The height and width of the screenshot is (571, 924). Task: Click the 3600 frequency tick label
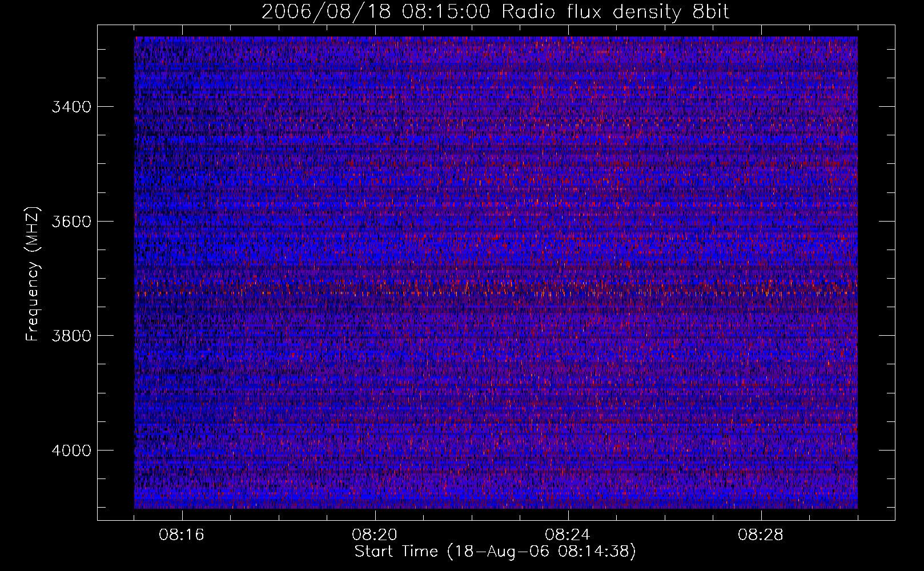pos(71,222)
